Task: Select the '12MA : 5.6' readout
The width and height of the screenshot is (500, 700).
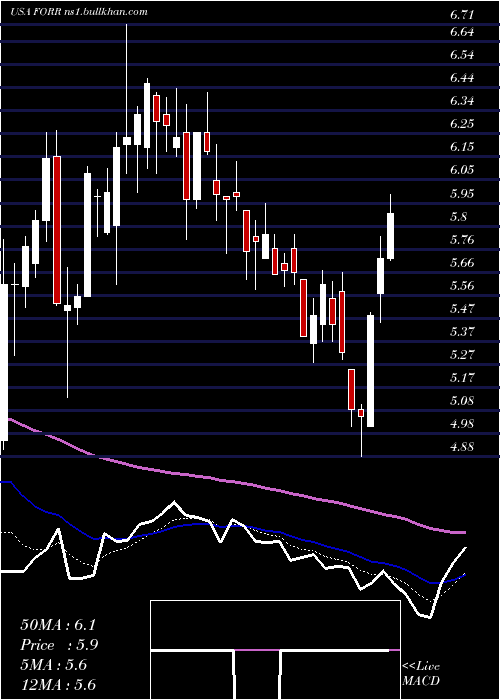Action: pos(58,685)
